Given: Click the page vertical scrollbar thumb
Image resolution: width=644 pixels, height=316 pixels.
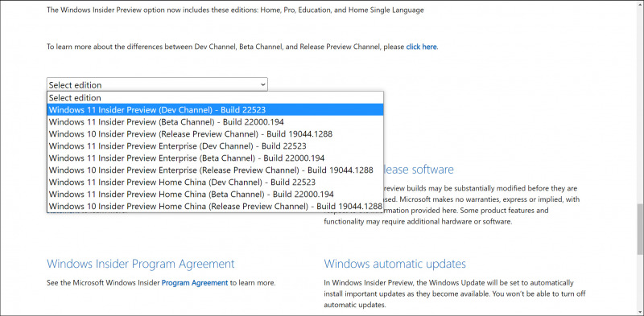Looking at the screenshot, I should (x=640, y=228).
